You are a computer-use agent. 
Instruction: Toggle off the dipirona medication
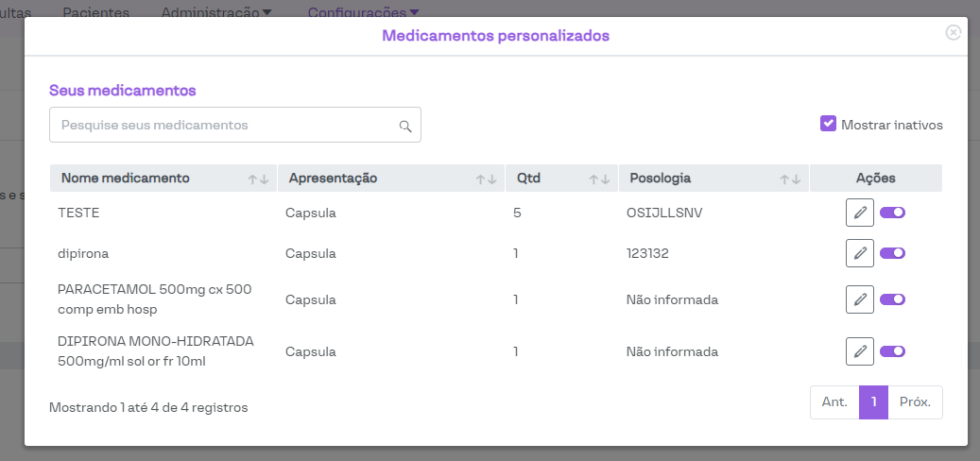click(x=892, y=253)
